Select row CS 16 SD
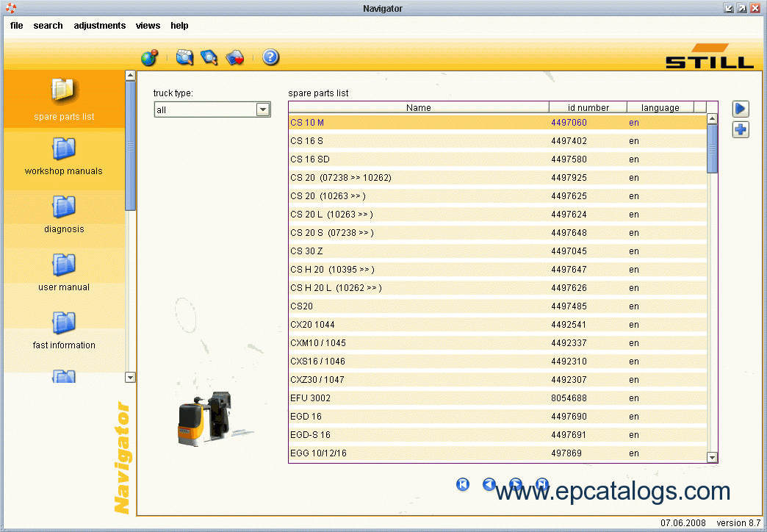Image resolution: width=767 pixels, height=532 pixels. (x=497, y=159)
